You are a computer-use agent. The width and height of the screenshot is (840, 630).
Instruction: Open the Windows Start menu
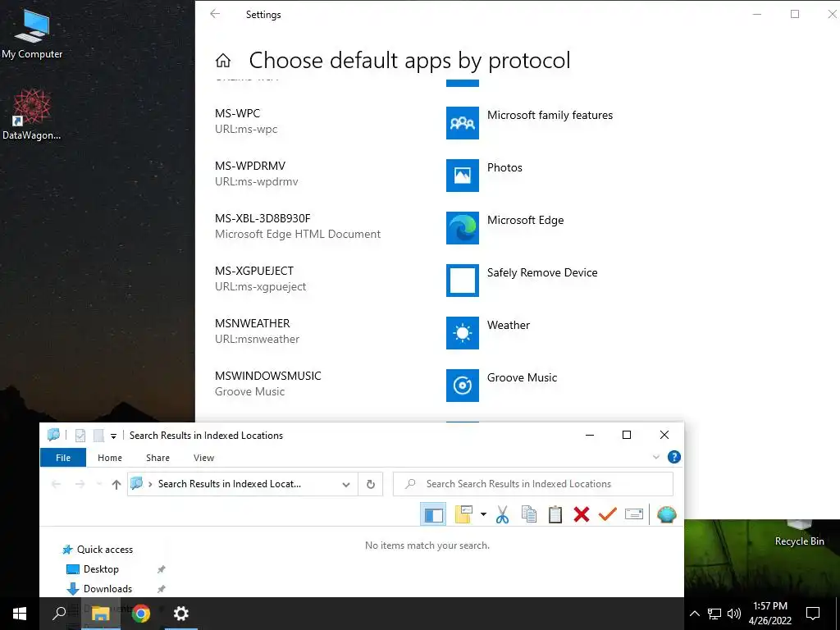coord(20,614)
